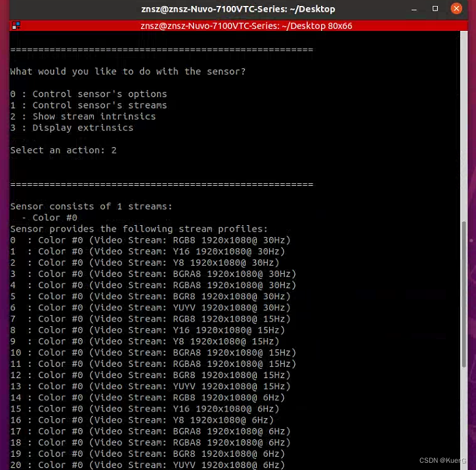Click profile 0 row RGB8 1920x1080@ 30Hz
This screenshot has width=476, height=470.
(150, 240)
